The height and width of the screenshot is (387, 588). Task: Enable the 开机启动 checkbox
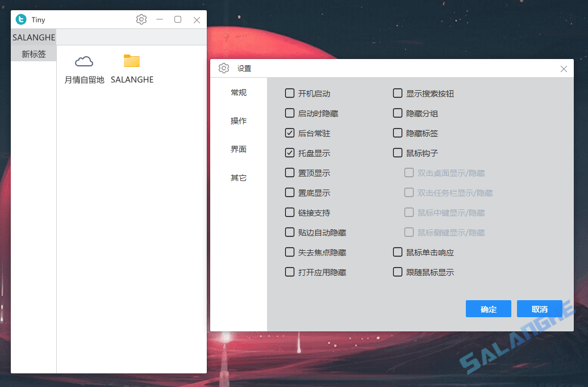(x=290, y=93)
